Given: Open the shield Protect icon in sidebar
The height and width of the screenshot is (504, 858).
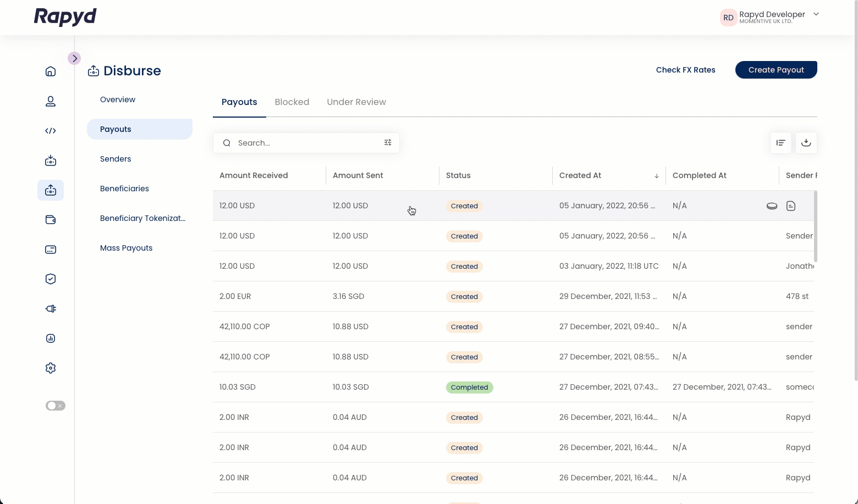Looking at the screenshot, I should pyautogui.click(x=51, y=279).
